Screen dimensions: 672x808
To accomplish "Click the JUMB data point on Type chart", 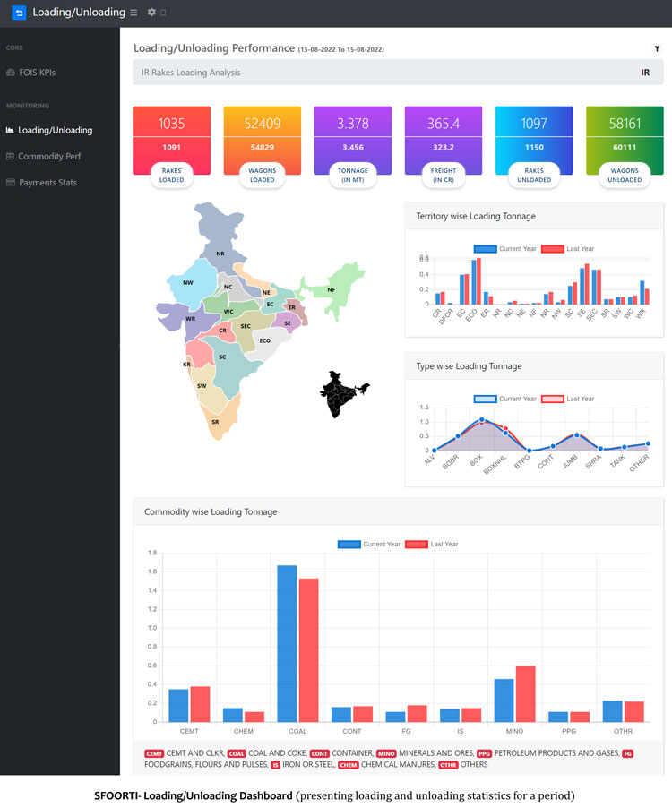I will (577, 435).
